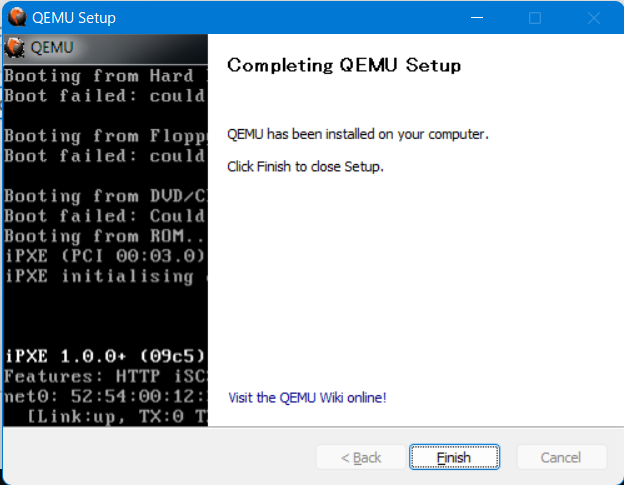Click the greyed-out maximize button

(x=535, y=18)
